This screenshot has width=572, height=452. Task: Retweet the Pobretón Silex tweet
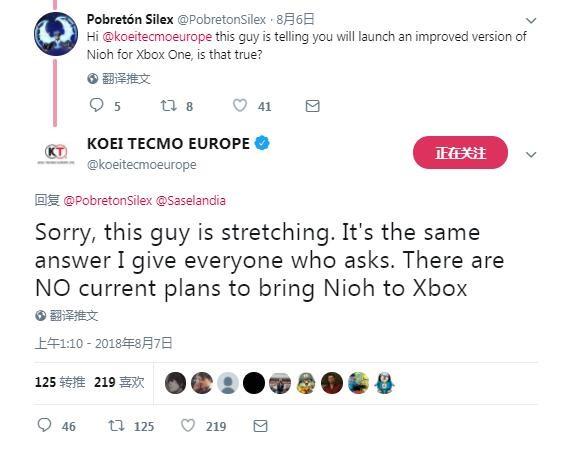(169, 106)
